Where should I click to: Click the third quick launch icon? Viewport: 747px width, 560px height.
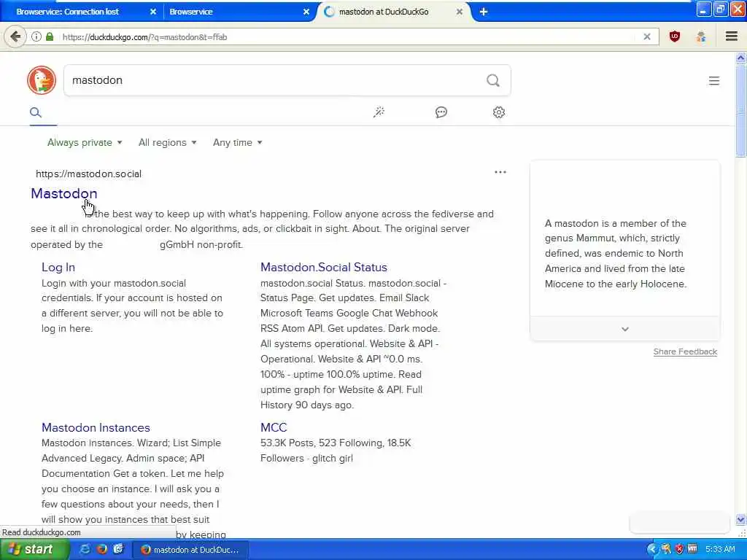[x=118, y=550]
